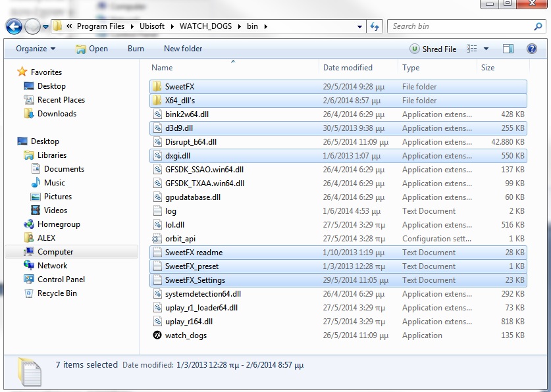Viewport: 551px width, 392px height.
Task: Select the SweetFX_preset file name
Action: (192, 266)
